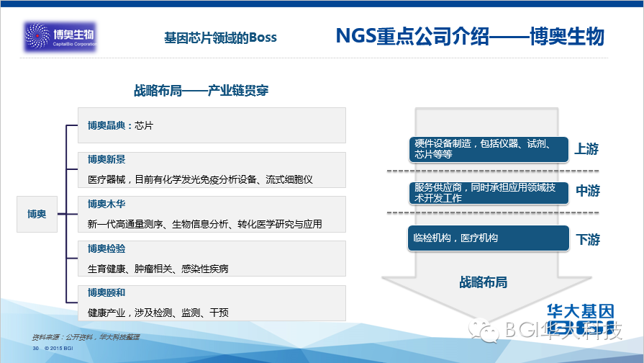This screenshot has width=644, height=363.
Task: Click the 医疗器械 description line
Action: point(200,179)
